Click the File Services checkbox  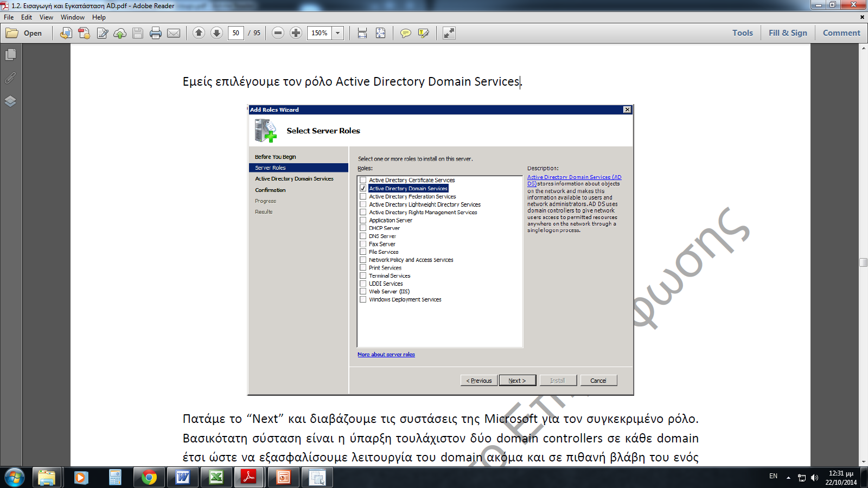(363, 252)
